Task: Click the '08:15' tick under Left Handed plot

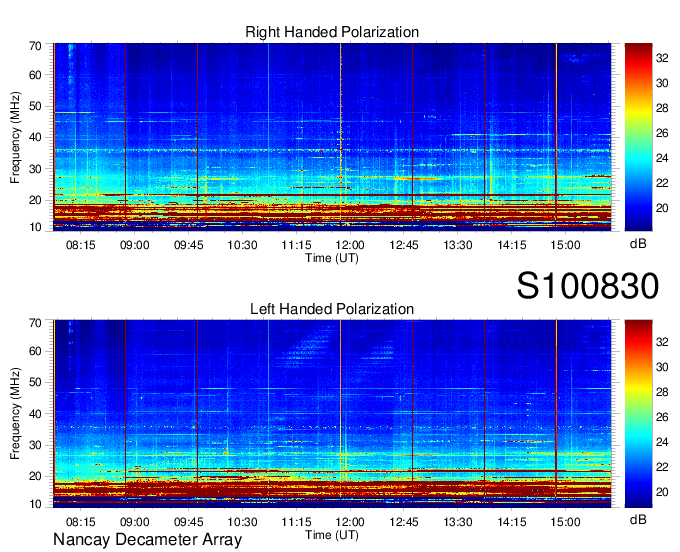Action: pyautogui.click(x=81, y=522)
